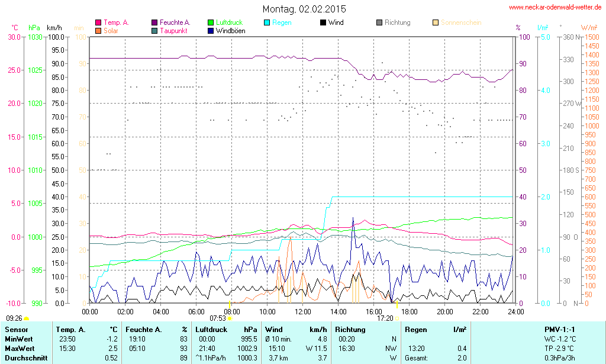Image resolution: width=606 pixels, height=364 pixels.
Task: Click the orange Solar legend swatch
Action: [98, 30]
